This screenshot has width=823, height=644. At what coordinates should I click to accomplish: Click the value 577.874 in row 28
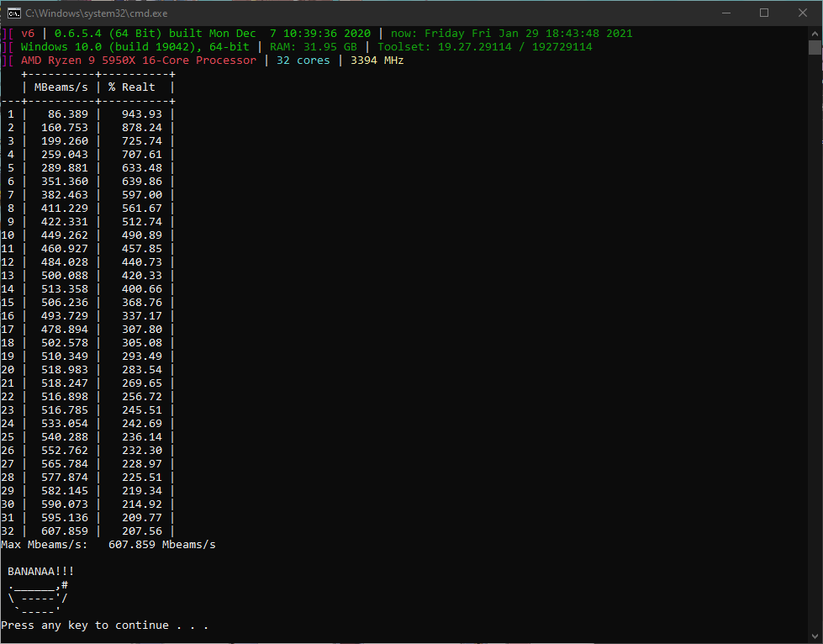pos(65,478)
